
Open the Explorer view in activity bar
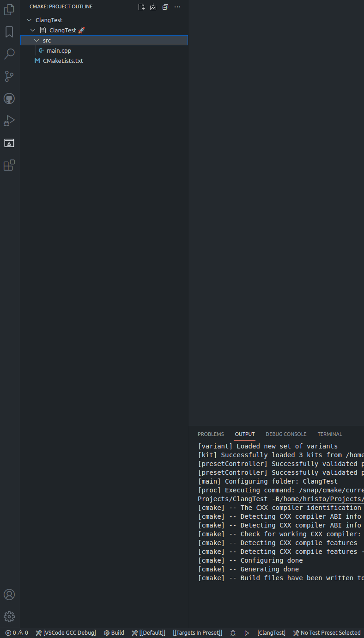pos(9,10)
